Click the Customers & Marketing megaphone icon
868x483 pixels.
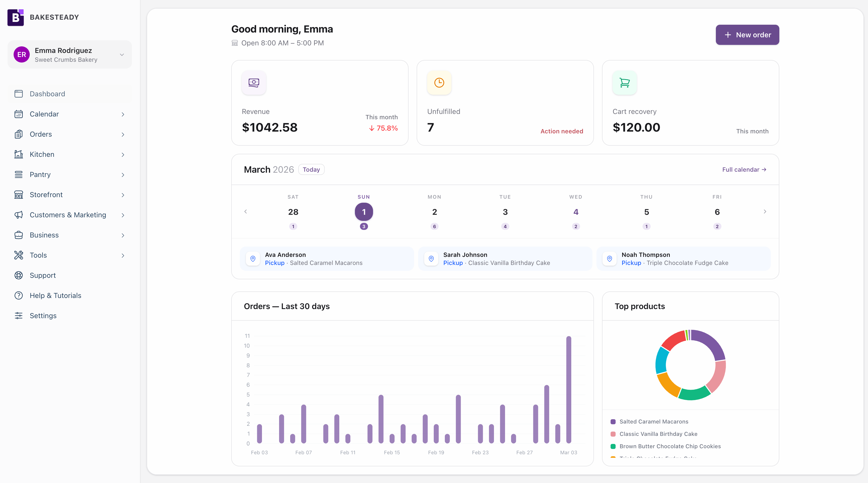pos(19,215)
